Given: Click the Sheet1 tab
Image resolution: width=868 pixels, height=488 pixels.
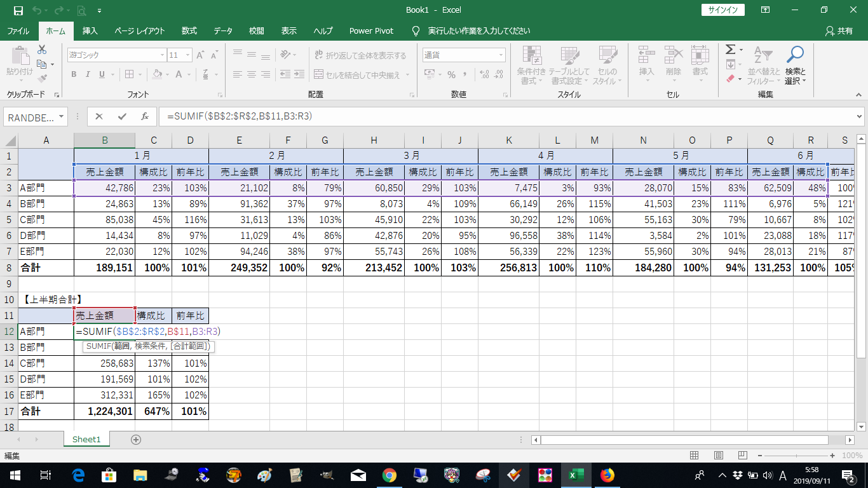Looking at the screenshot, I should point(86,439).
